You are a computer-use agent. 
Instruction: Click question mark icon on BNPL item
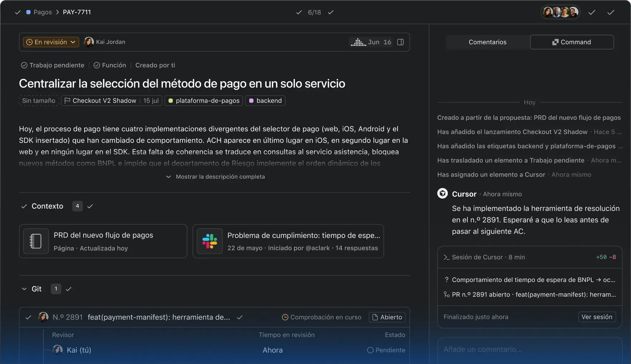pos(446,280)
